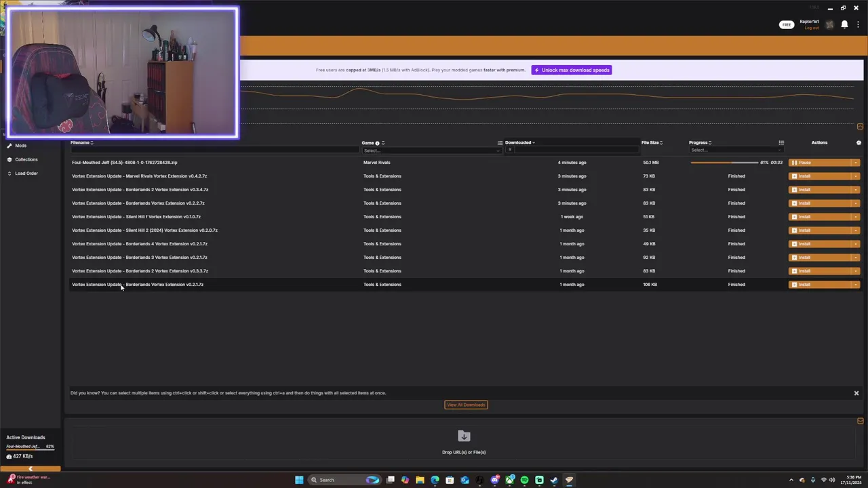Click Unlock max download speeds button
The width and height of the screenshot is (868, 488).
tap(572, 70)
